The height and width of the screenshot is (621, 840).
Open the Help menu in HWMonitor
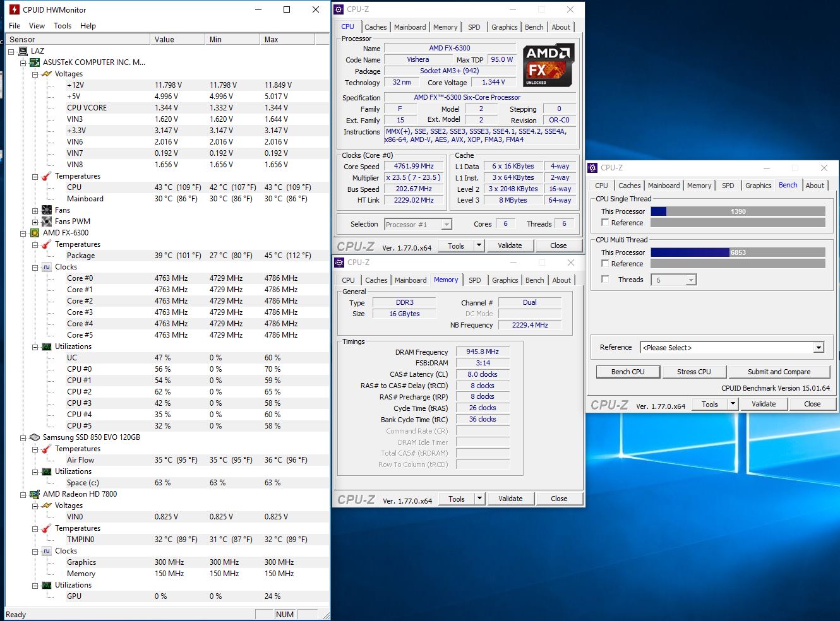point(88,26)
